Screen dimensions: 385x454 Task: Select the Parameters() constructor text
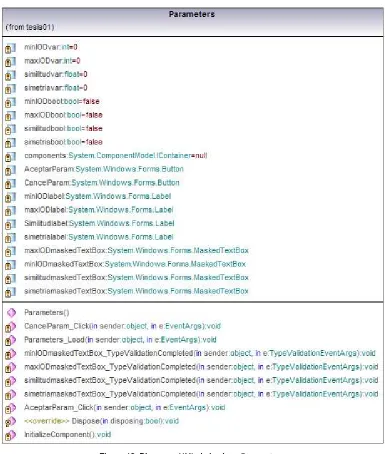[x=47, y=313]
